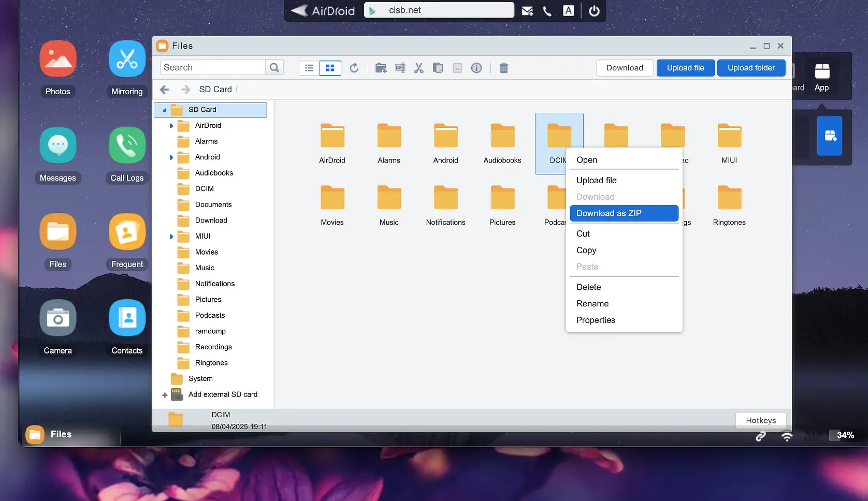Switch to list view

point(309,68)
